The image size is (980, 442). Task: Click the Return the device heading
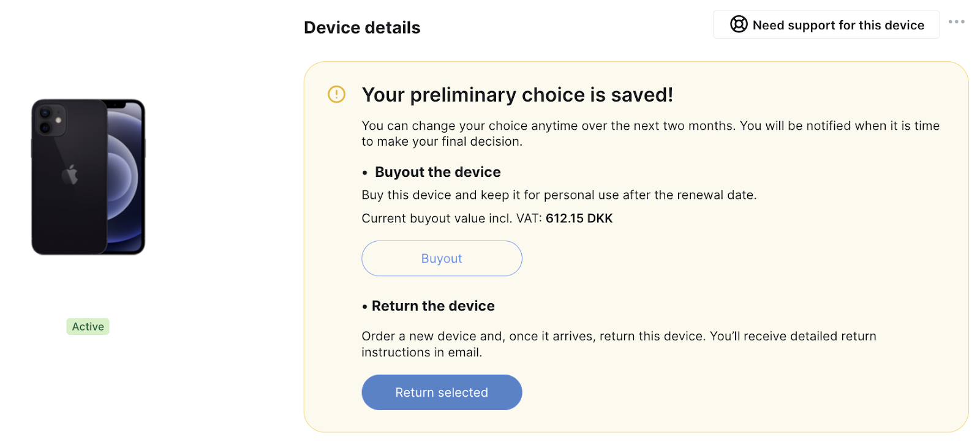click(x=433, y=306)
